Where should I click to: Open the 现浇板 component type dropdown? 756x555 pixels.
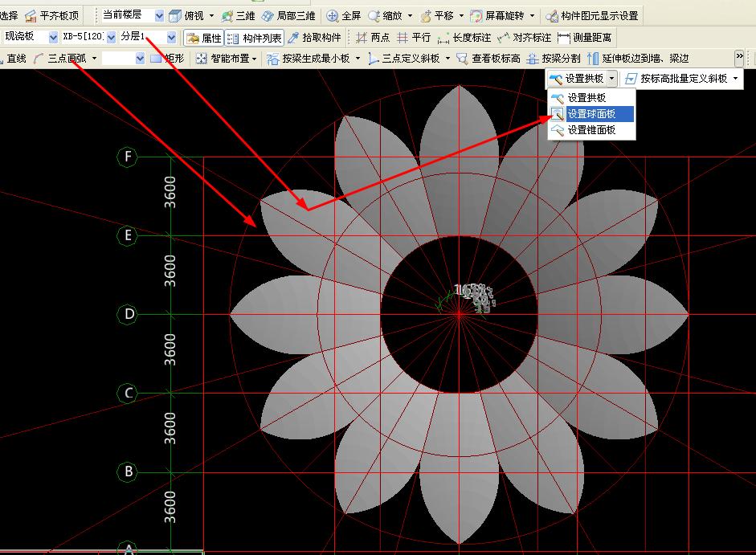coord(53,37)
